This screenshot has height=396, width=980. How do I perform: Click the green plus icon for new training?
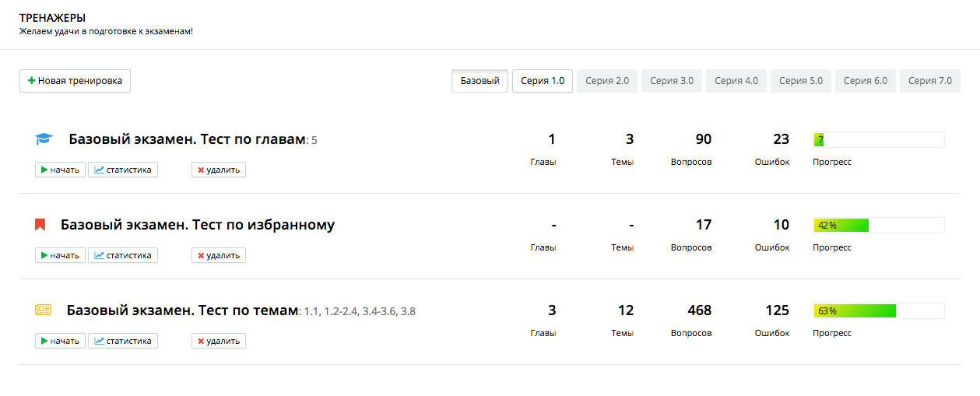[31, 81]
